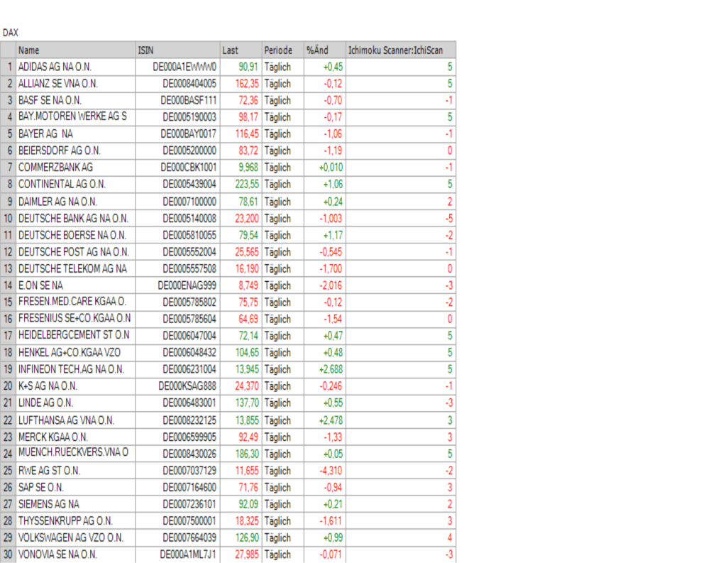Select DEUTSCHE BANK AG NA O.N. name cell
Viewport: 728px width, 563px height.
[x=76, y=219]
